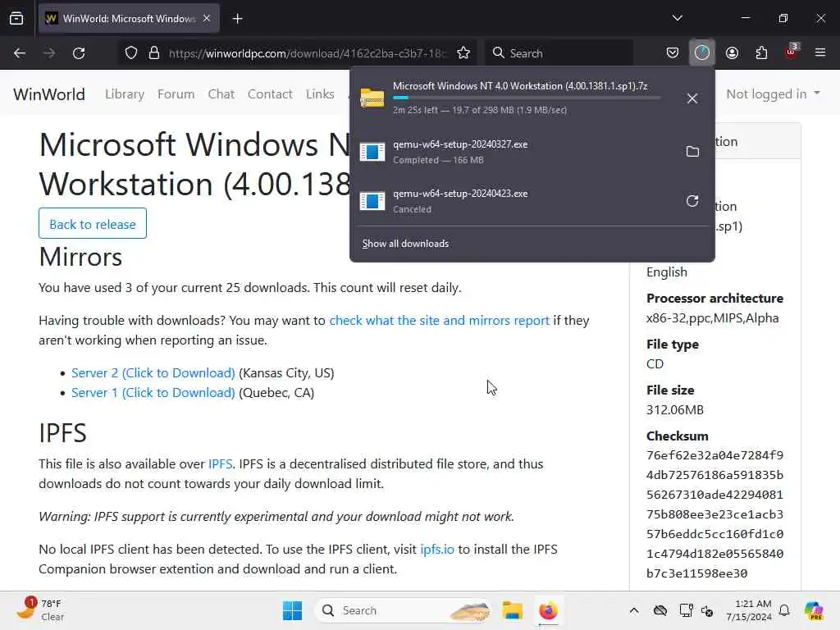
Task: Click the Firefox View icon
Action: pyautogui.click(x=16, y=19)
